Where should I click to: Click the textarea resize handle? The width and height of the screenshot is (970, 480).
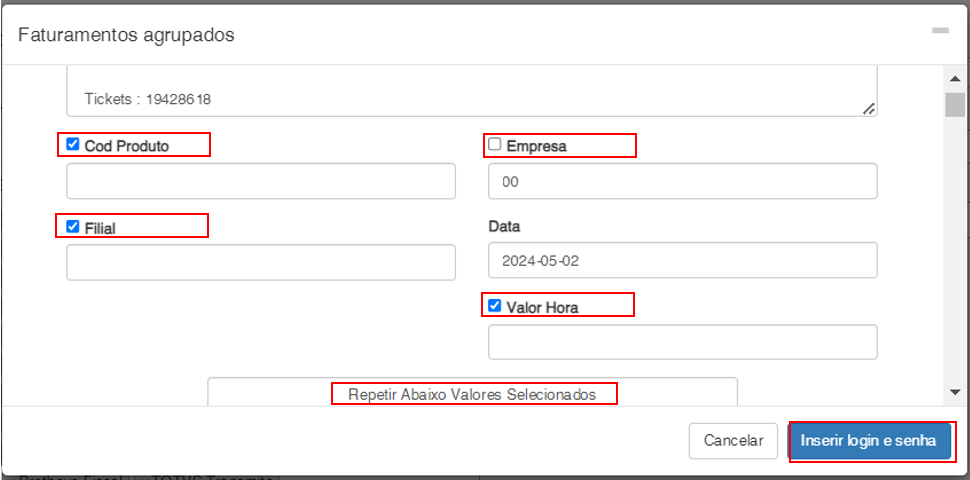869,109
